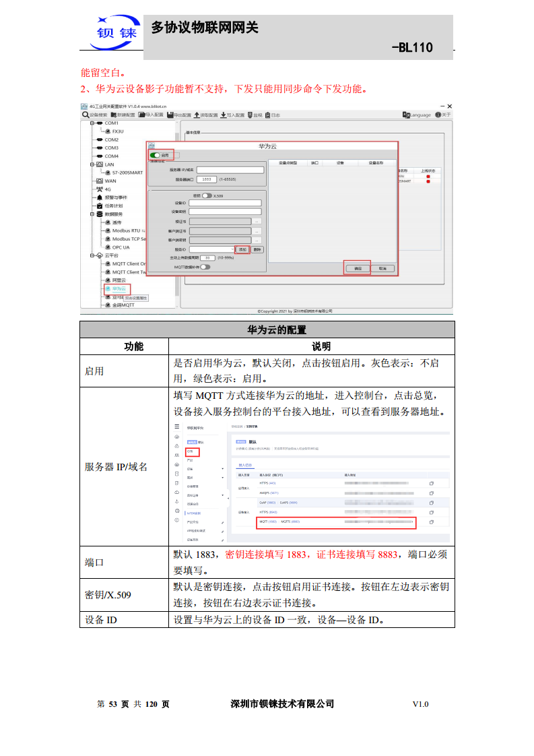Copy the AMQPS access address

(432, 493)
